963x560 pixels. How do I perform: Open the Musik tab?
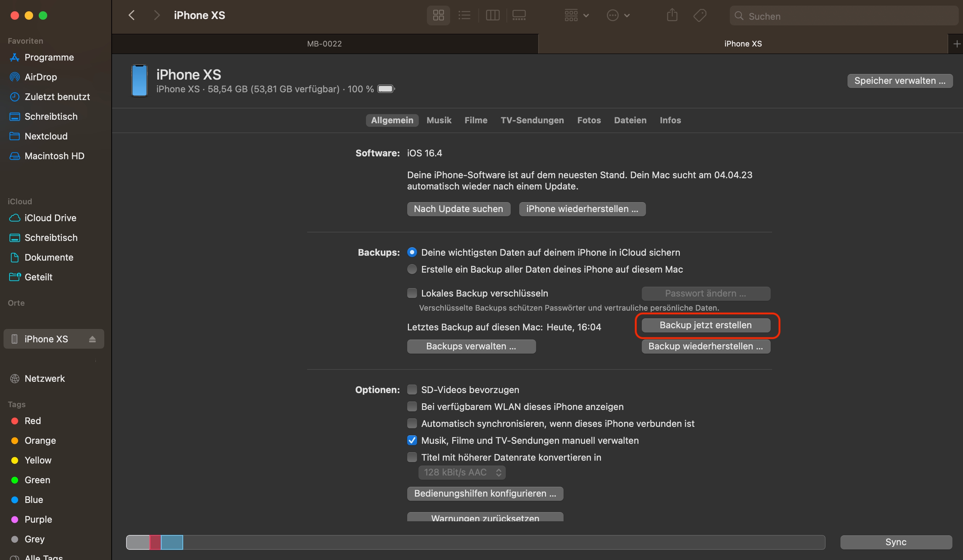pyautogui.click(x=439, y=120)
